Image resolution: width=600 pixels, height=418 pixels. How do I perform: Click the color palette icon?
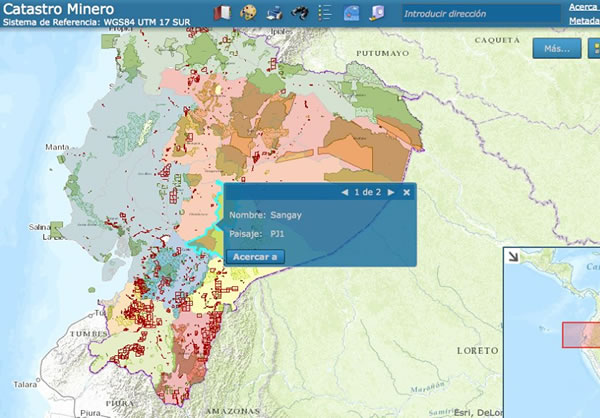249,13
